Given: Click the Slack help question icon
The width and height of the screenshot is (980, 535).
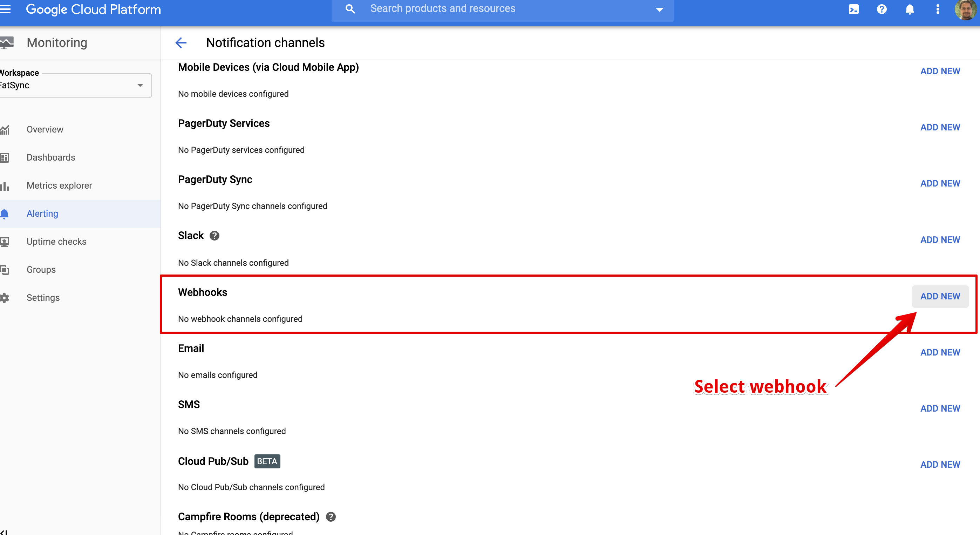Looking at the screenshot, I should 215,236.
